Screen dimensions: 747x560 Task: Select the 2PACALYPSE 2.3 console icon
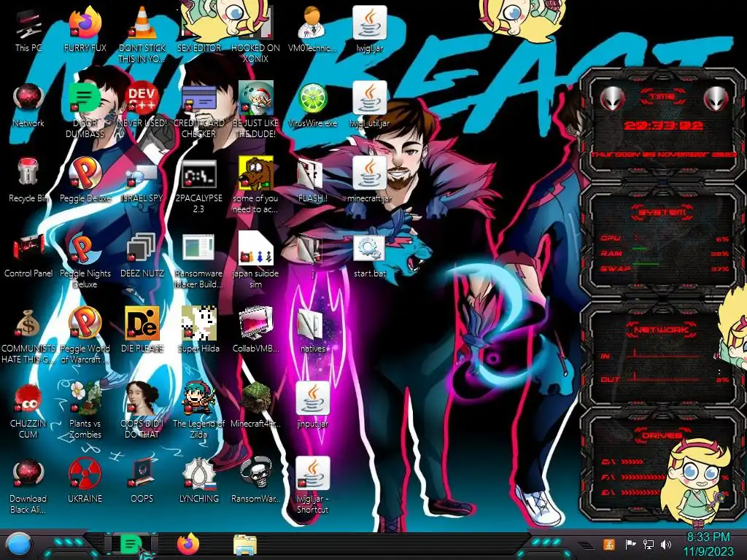pyautogui.click(x=198, y=174)
